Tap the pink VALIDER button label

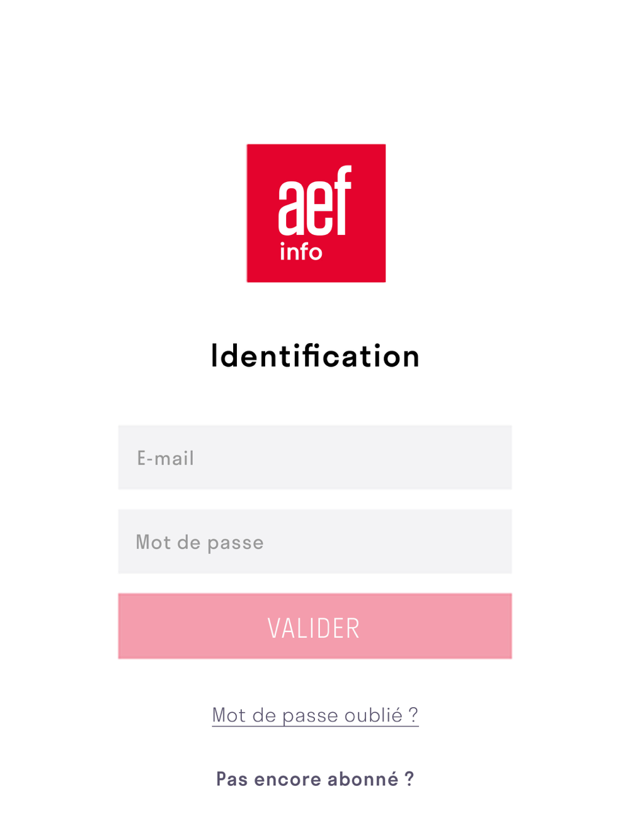[314, 628]
